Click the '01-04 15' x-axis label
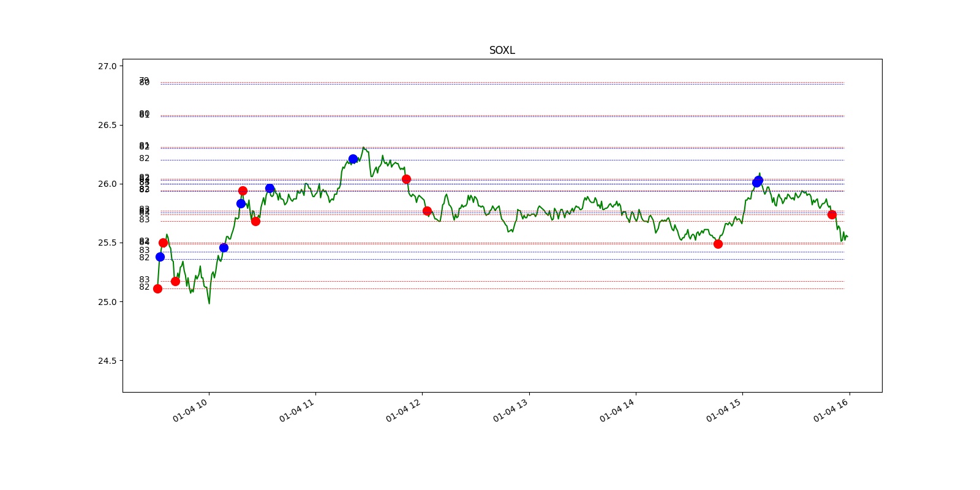The width and height of the screenshot is (980, 490). tap(724, 410)
